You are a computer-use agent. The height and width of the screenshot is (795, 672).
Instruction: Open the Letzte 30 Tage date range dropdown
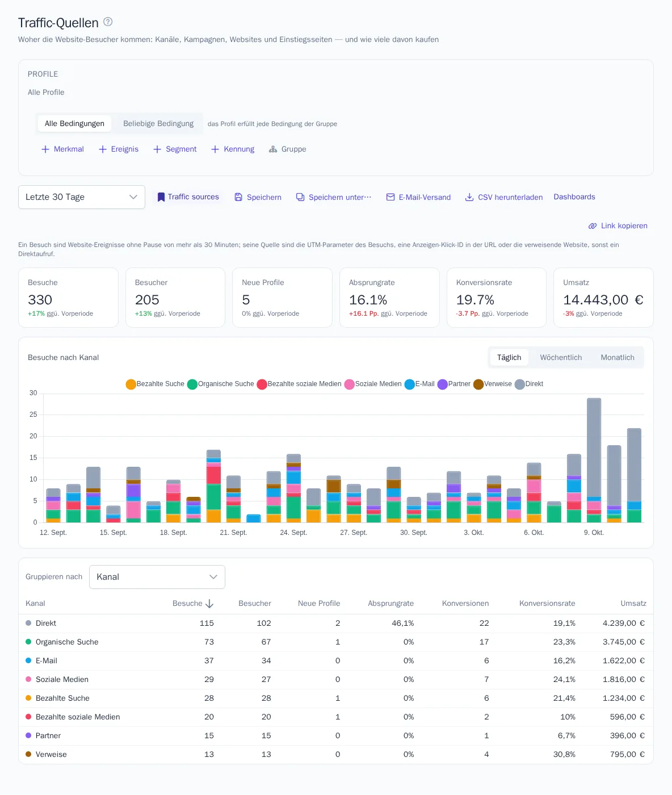(82, 197)
